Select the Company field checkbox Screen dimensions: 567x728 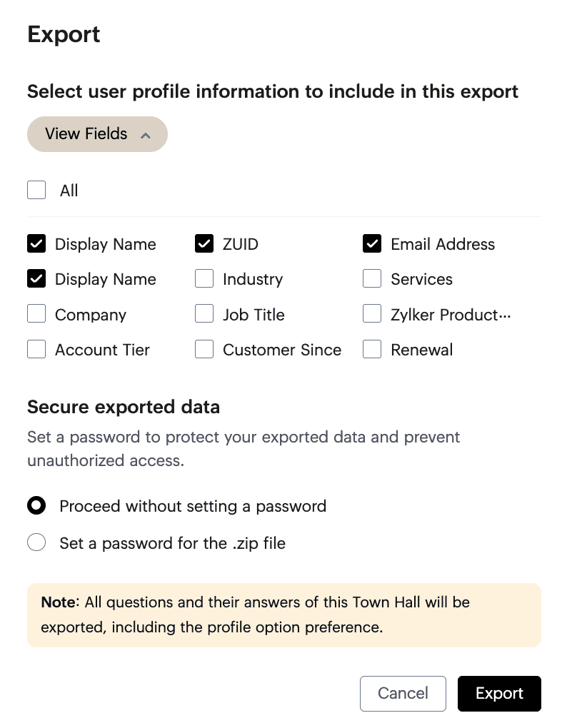pyautogui.click(x=36, y=314)
